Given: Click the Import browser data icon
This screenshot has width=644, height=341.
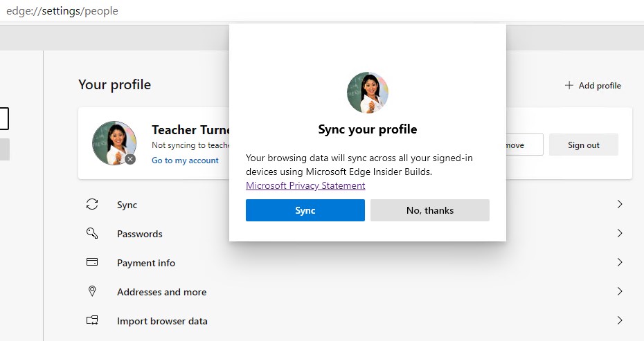Looking at the screenshot, I should pos(92,320).
